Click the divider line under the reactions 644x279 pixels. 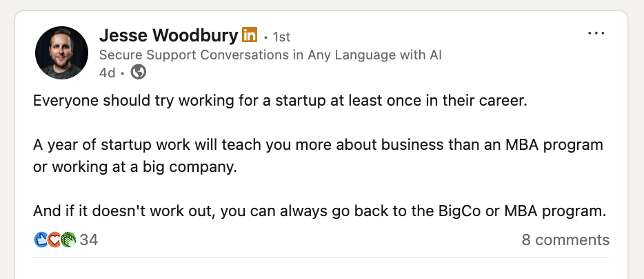point(321,257)
